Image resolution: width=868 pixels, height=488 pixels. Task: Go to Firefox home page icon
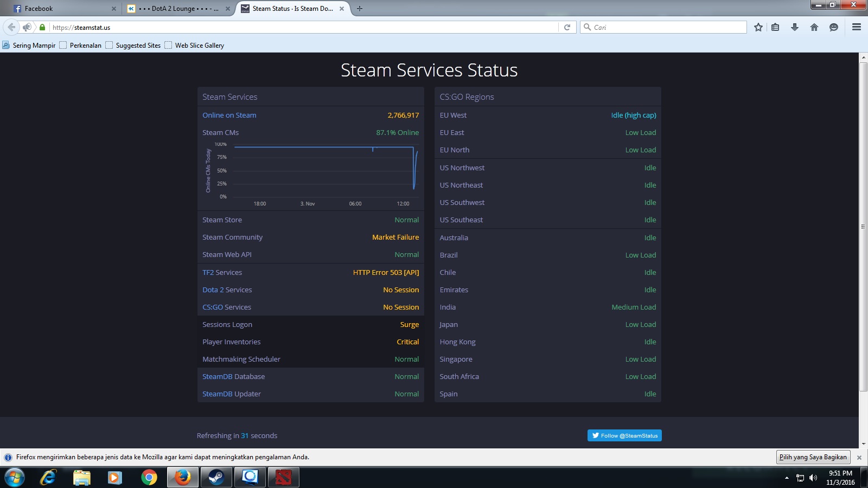click(814, 27)
